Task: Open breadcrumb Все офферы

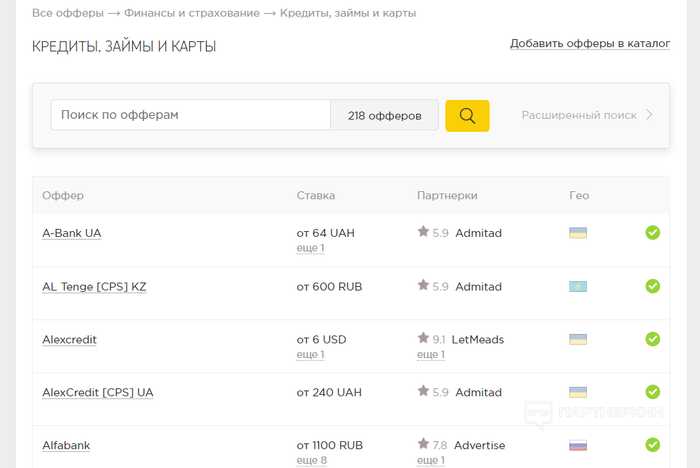Action: (x=68, y=13)
